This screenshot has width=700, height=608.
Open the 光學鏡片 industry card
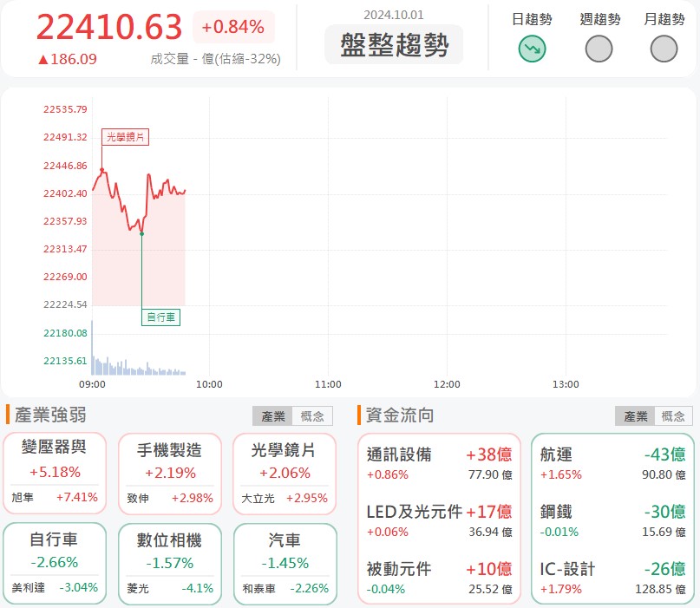(285, 474)
